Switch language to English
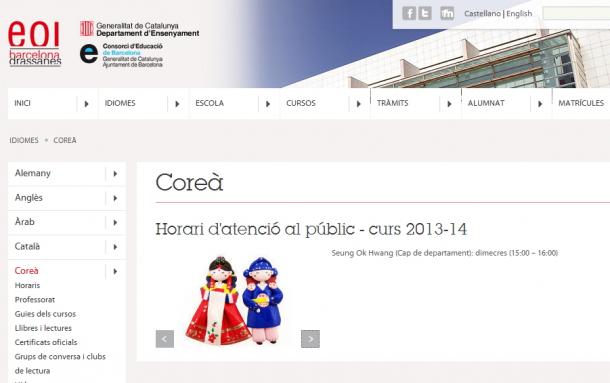 click(x=519, y=14)
